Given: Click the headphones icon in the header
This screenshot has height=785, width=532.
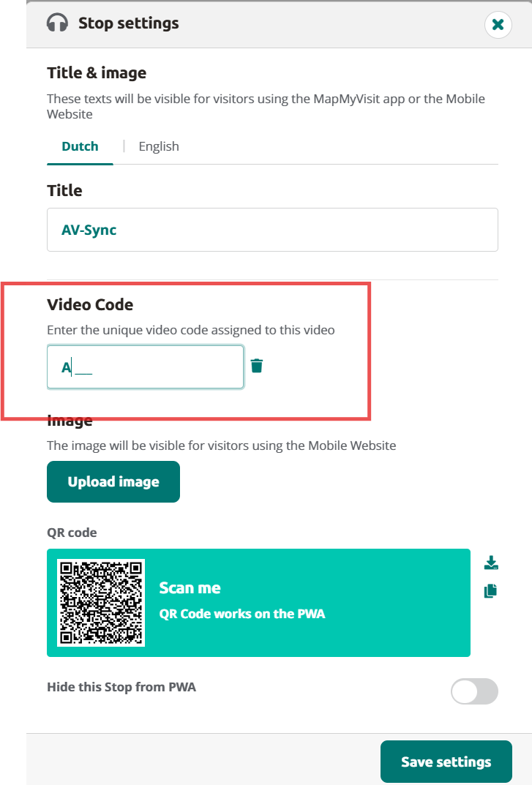Looking at the screenshot, I should pos(57,23).
